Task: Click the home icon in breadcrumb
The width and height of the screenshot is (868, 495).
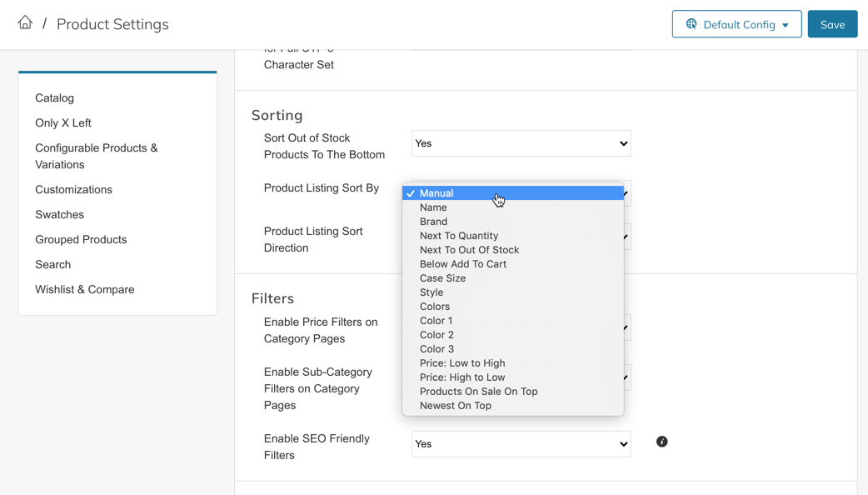Action: (25, 23)
